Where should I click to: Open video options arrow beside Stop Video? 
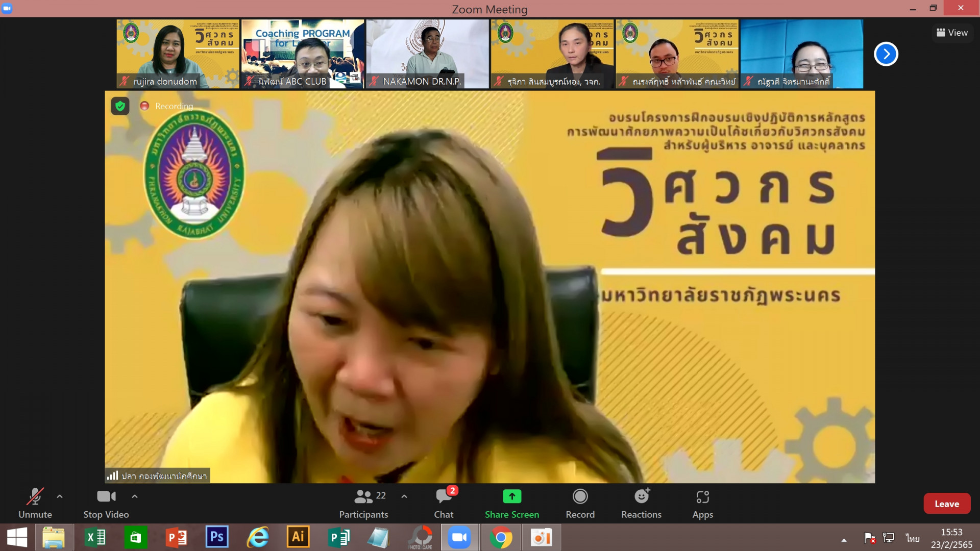135,496
